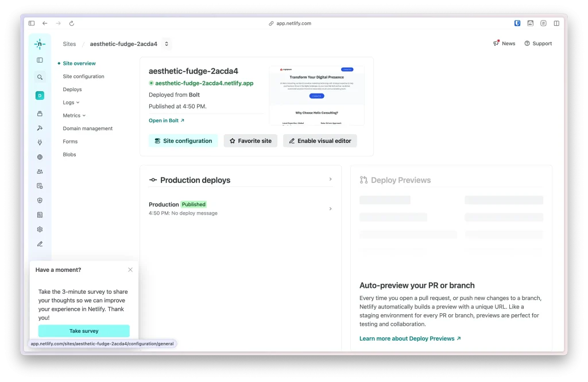This screenshot has width=588, height=382.
Task: Open the site switcher next to aesthetic-fudge-2acda4
Action: pyautogui.click(x=167, y=44)
